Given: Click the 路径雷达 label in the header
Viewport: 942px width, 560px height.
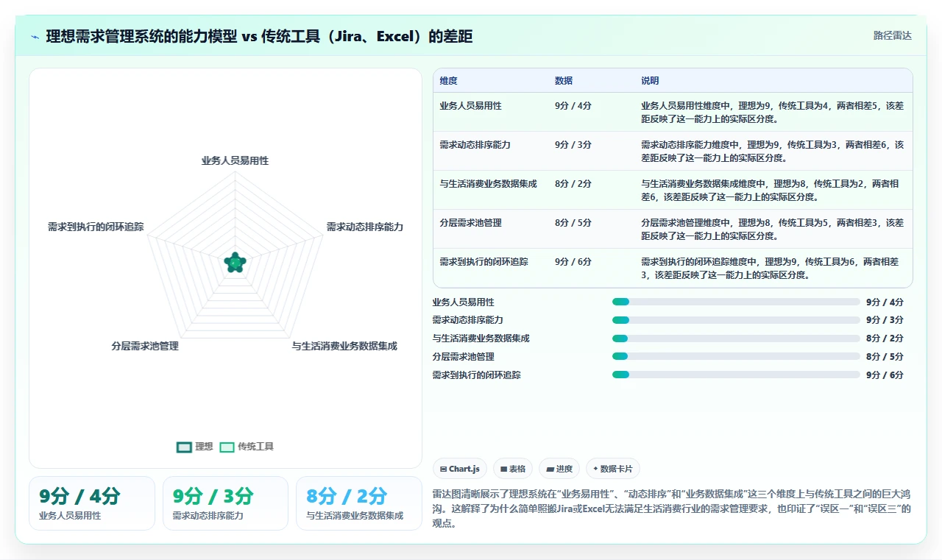Looking at the screenshot, I should pos(892,35).
